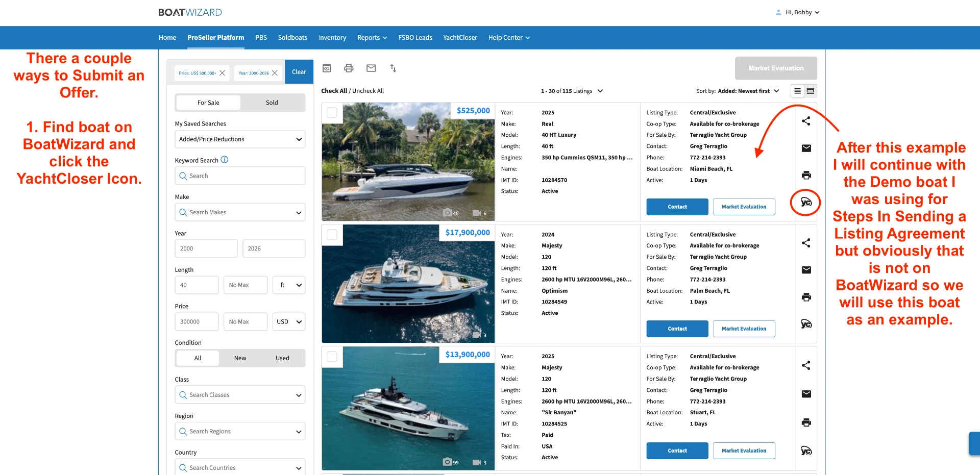This screenshot has width=980, height=475.
Task: Click the email icon in the results toolbar
Action: pyautogui.click(x=371, y=68)
